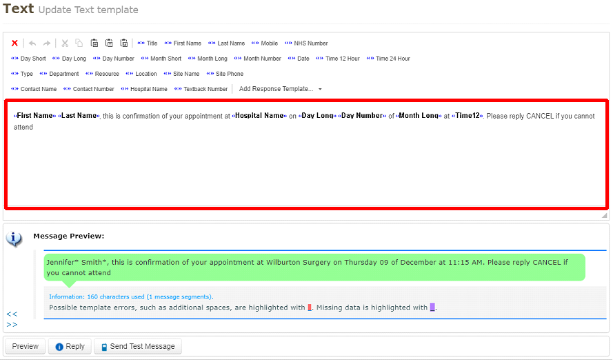Click the Send Test Message button
The image size is (613, 364).
[x=138, y=346]
